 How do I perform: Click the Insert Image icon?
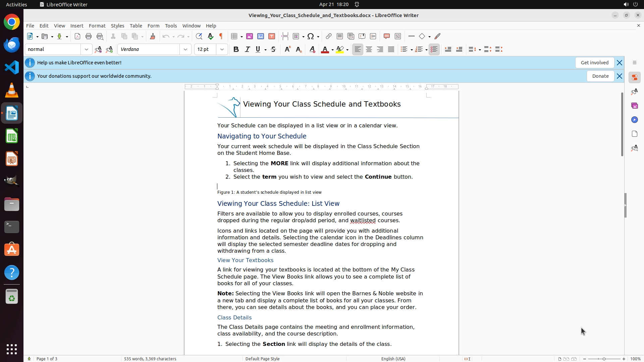(250, 36)
